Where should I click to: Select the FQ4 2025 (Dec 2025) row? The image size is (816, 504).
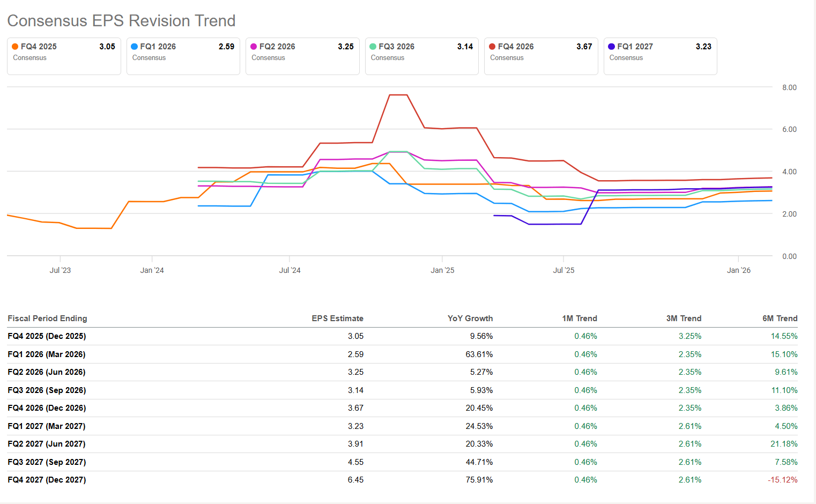point(47,336)
